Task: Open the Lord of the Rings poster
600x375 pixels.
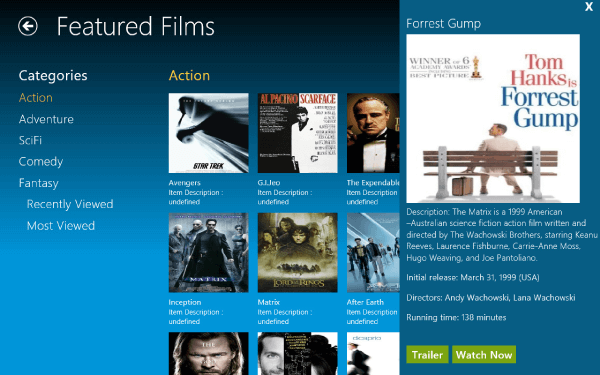Action: coord(298,253)
